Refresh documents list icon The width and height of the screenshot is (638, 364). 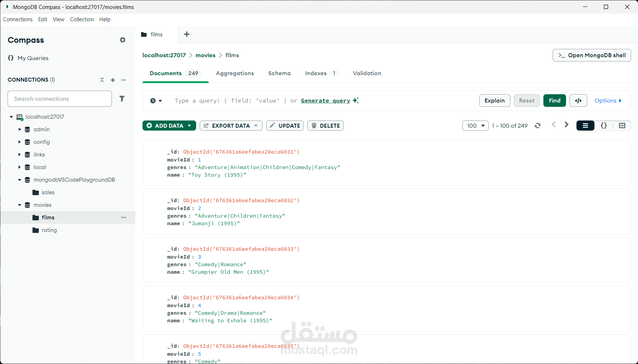point(538,126)
